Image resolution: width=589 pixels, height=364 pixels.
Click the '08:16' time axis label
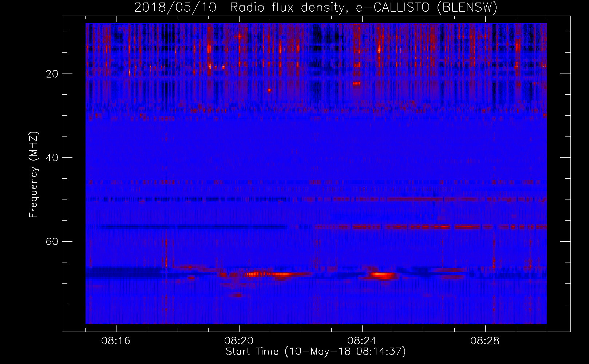(116, 341)
